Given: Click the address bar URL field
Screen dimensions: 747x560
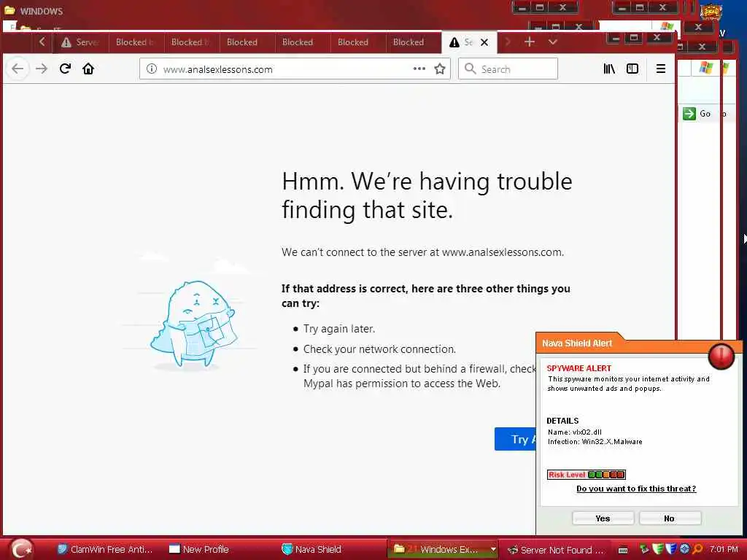Looking at the screenshot, I should (x=295, y=69).
